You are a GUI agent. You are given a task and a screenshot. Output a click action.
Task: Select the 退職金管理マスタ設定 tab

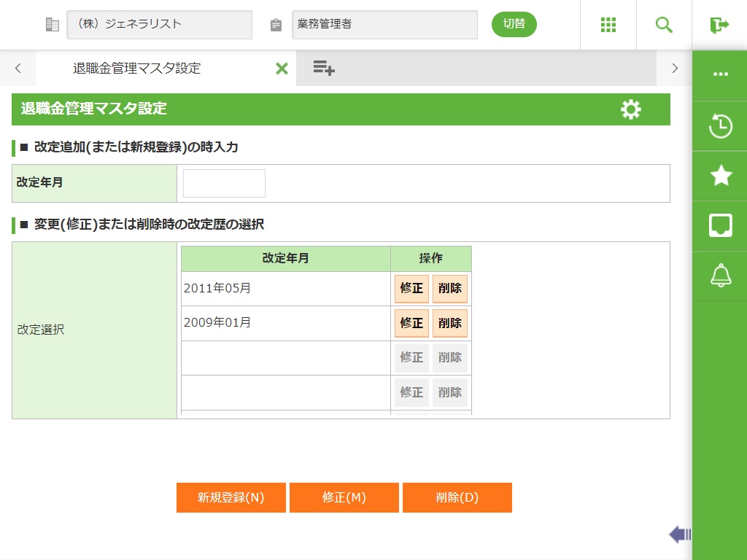click(137, 69)
